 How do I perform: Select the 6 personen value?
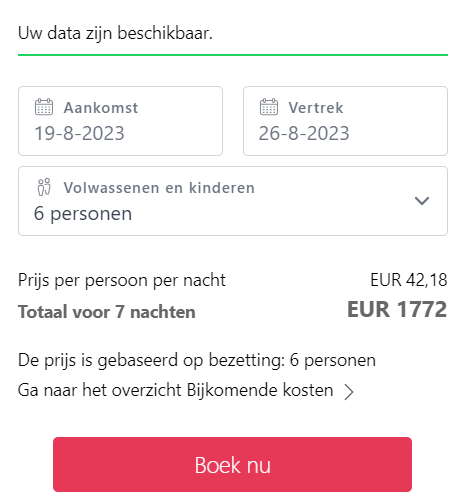[83, 213]
